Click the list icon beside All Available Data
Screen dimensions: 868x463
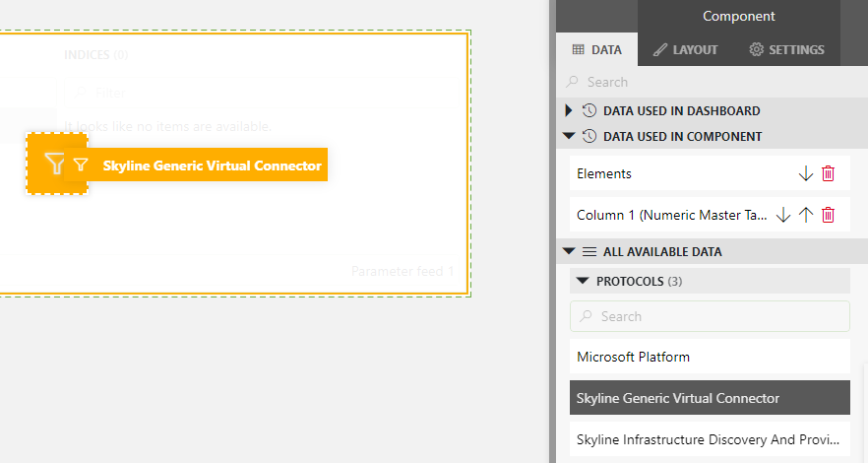(x=589, y=252)
